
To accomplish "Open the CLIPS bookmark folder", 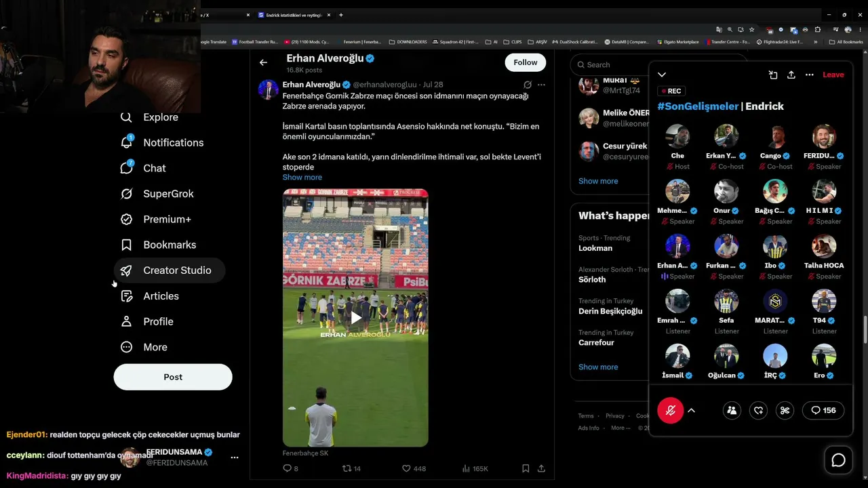I will pos(513,42).
